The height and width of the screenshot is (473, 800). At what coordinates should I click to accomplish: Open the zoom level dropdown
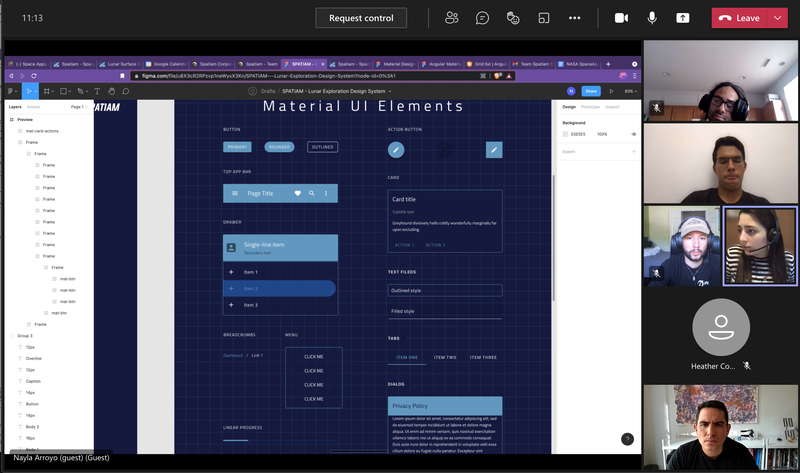pyautogui.click(x=630, y=91)
